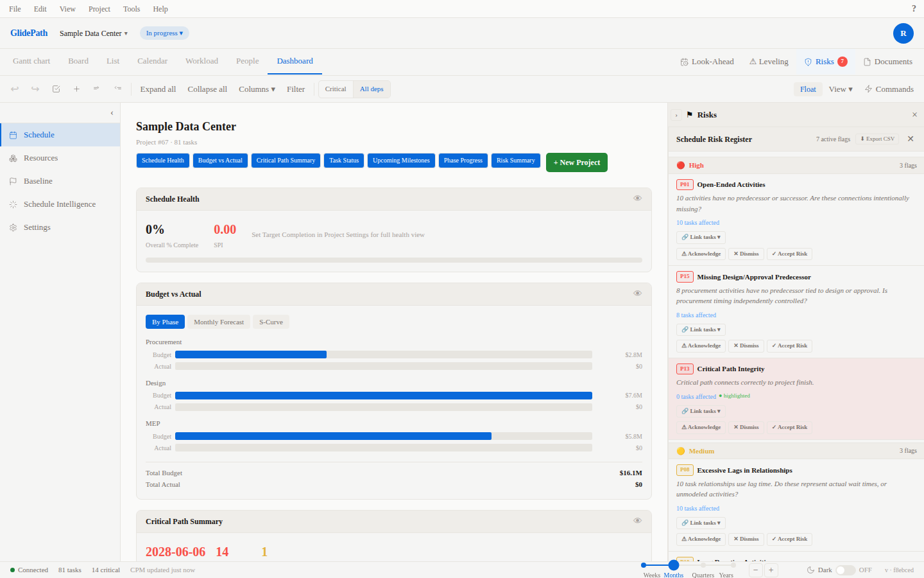
Task: Click the outdent arrow icon
Action: pyautogui.click(x=117, y=89)
